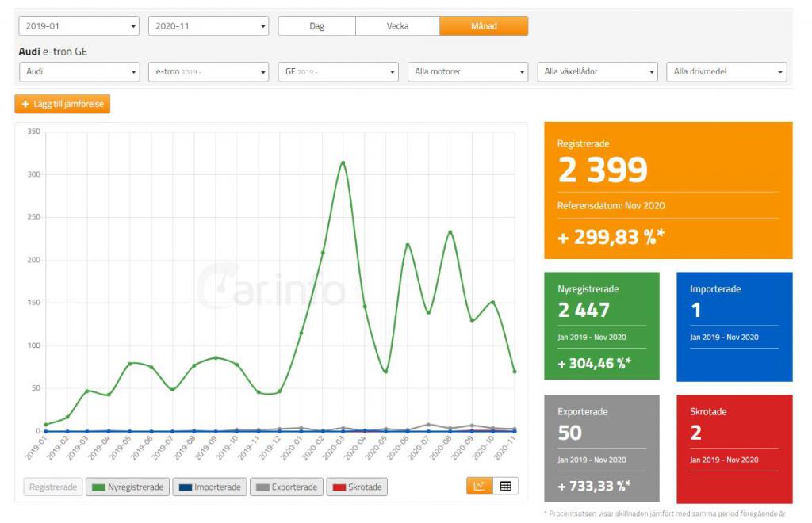The width and height of the screenshot is (812, 523).
Task: Open the e-tron model dropdown
Action: pos(209,72)
